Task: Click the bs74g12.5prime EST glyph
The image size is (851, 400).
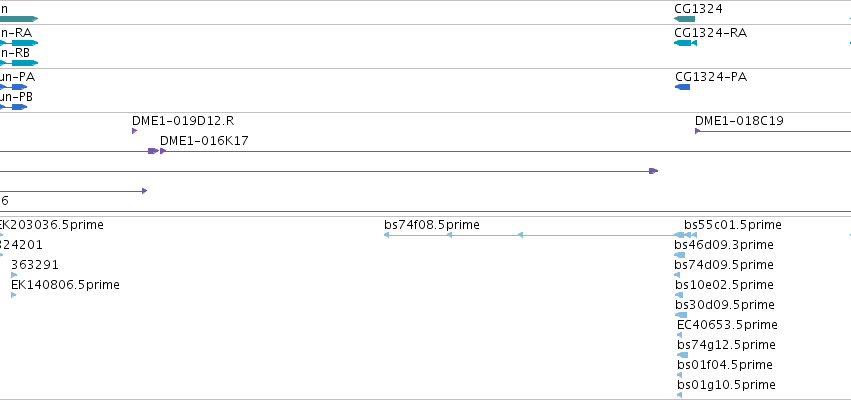Action: coord(683,355)
